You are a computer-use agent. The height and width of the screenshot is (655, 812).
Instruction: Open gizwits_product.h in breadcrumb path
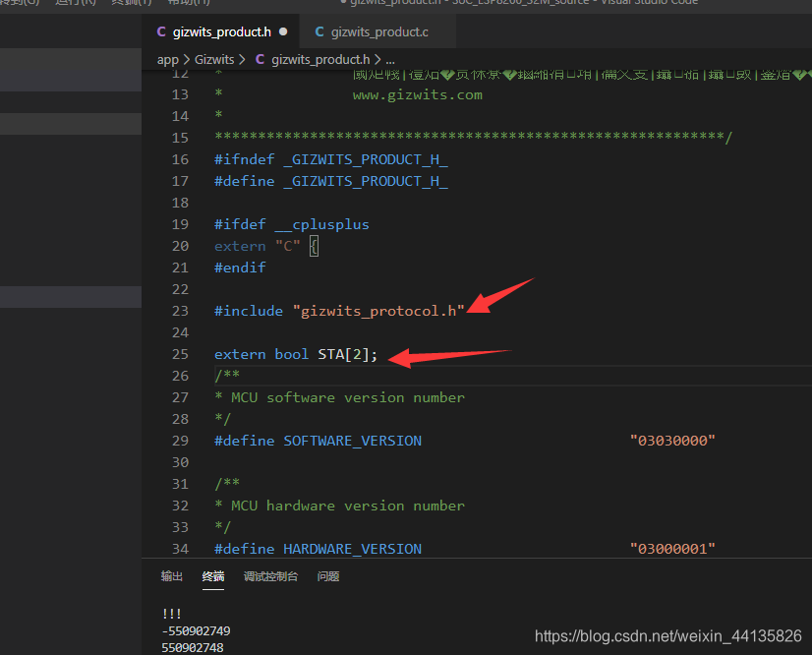point(320,60)
